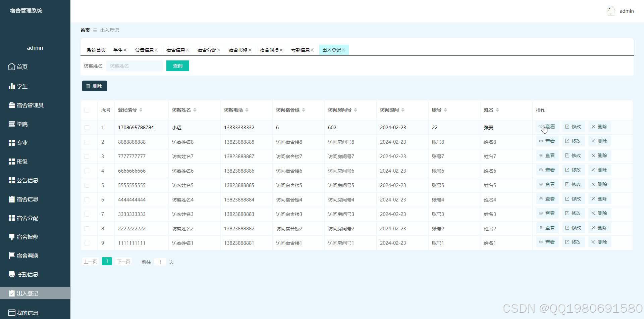The width and height of the screenshot is (644, 319).
Task: Click the dark 删除 batch delete button
Action: click(95, 86)
